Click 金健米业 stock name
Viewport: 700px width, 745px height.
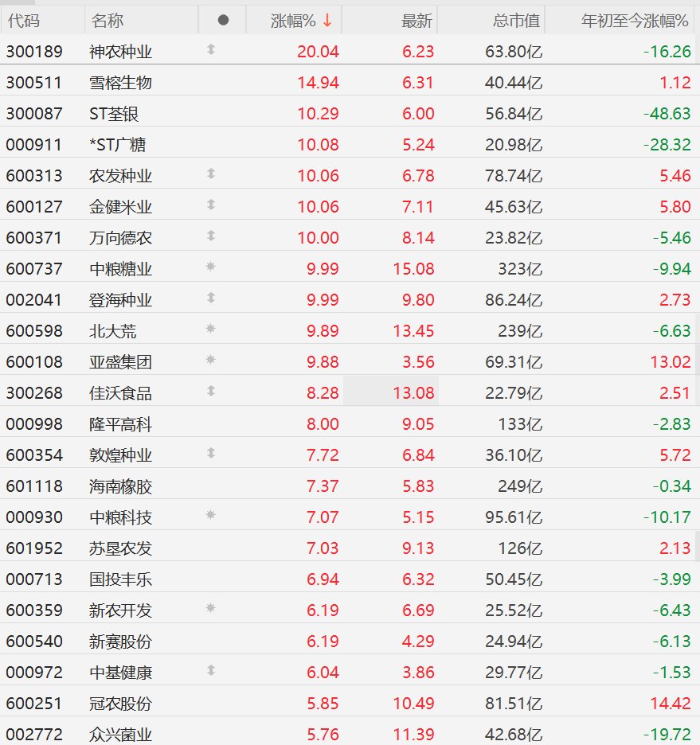pyautogui.click(x=120, y=207)
